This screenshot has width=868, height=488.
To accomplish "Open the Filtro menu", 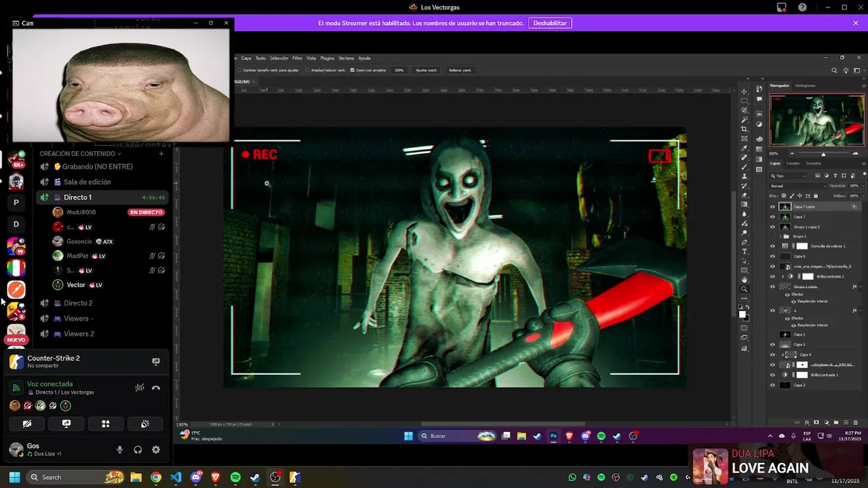I will [x=297, y=58].
